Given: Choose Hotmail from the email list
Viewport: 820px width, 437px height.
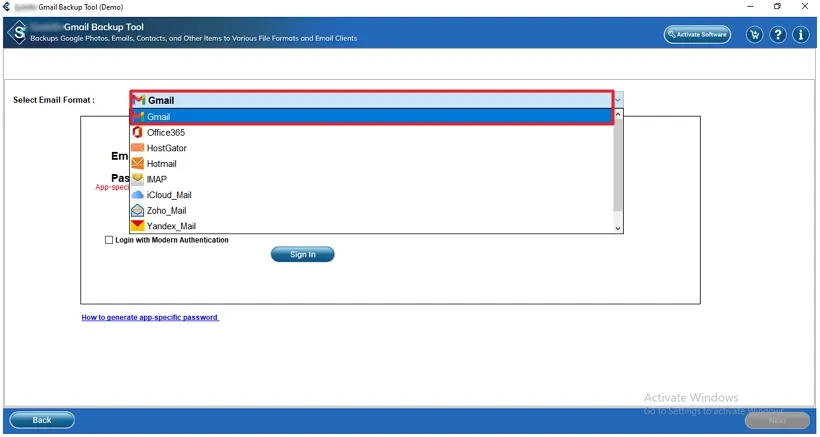Looking at the screenshot, I should pyautogui.click(x=372, y=164).
